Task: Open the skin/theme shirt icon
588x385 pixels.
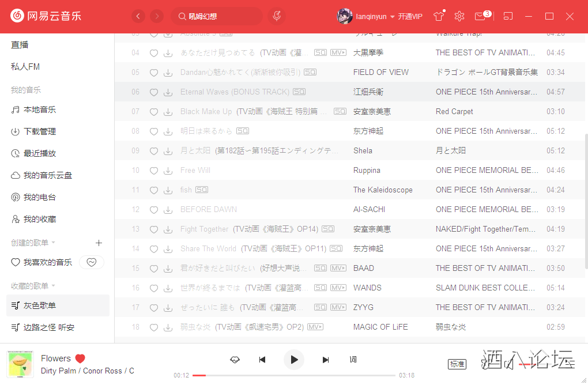Action: pos(439,16)
